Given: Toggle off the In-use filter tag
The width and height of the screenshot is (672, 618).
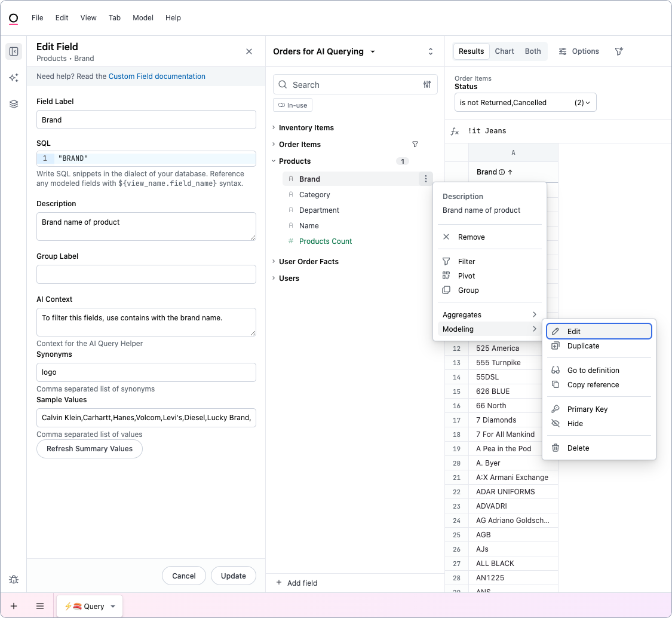Looking at the screenshot, I should pos(292,105).
